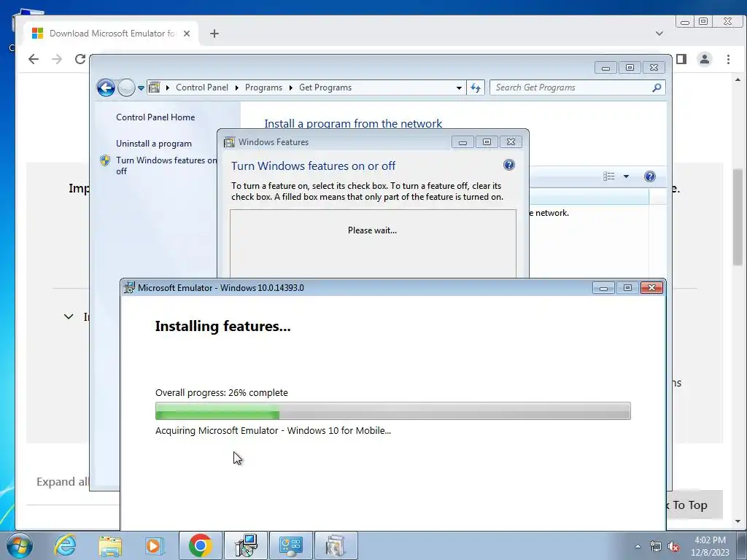Open Chrome three-dot menu
747x560 pixels.
pyautogui.click(x=728, y=59)
